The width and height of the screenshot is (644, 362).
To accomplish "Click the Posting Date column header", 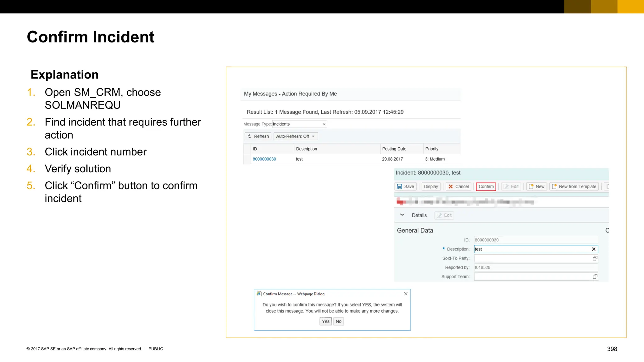I will click(x=402, y=149).
